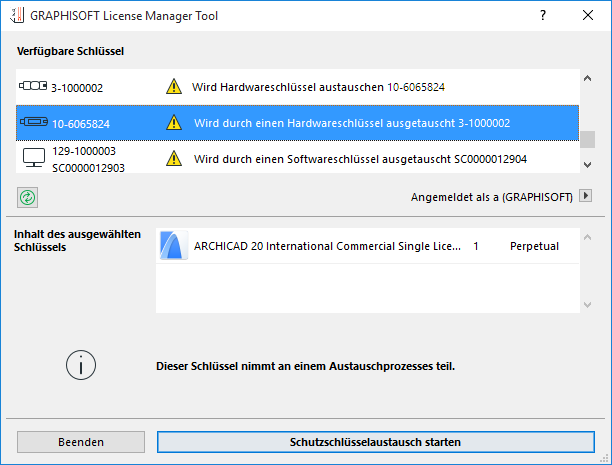Click the hardware key icon for 3-1000002
The height and width of the screenshot is (465, 612).
(x=33, y=87)
